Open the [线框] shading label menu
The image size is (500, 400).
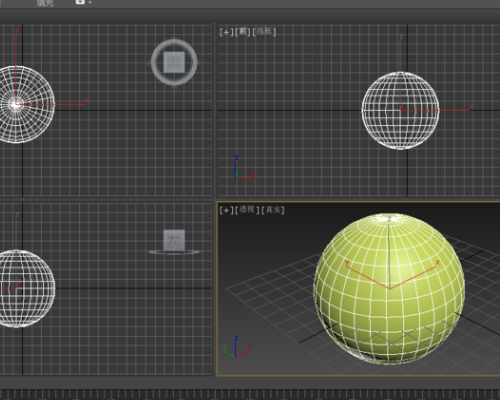[264, 32]
